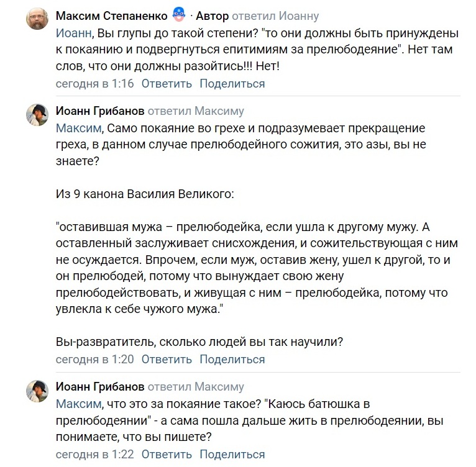Image resolution: width=476 pixels, height=467 pixels.
Task: Click the "Максим" mention starting the 1:20 comment
Action: (78, 129)
